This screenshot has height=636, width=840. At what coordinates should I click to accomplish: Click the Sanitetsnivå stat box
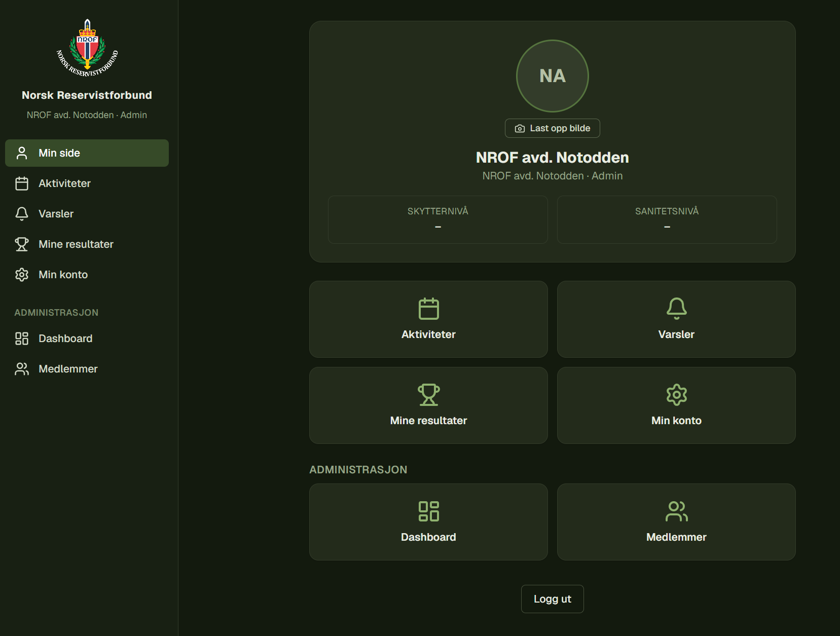point(667,219)
